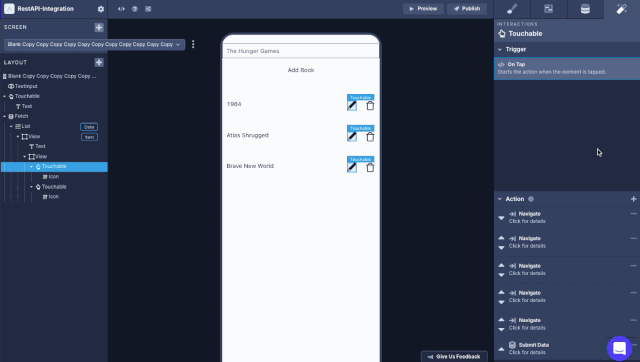
Task: Click the trash icon beside Atlas Shrugged
Action: coord(370,137)
